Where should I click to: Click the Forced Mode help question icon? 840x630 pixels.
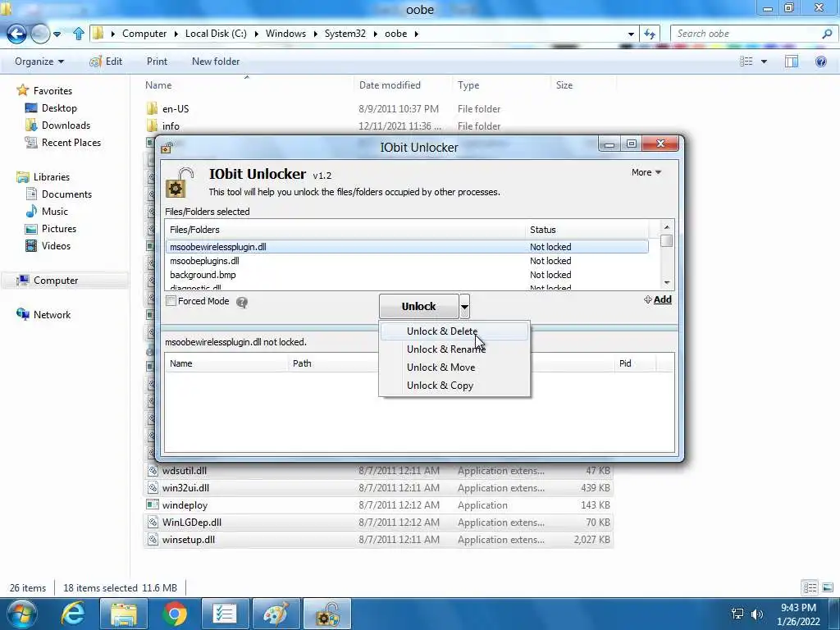(242, 302)
